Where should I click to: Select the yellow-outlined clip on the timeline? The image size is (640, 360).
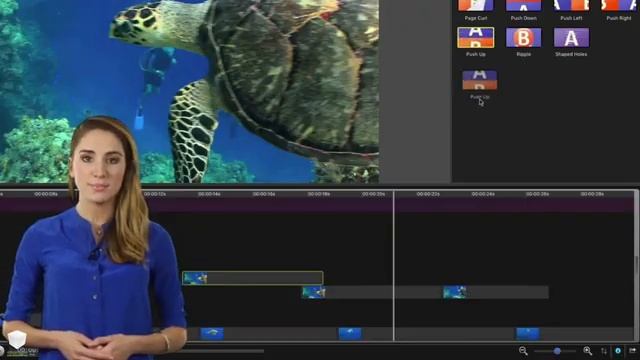[x=253, y=278]
